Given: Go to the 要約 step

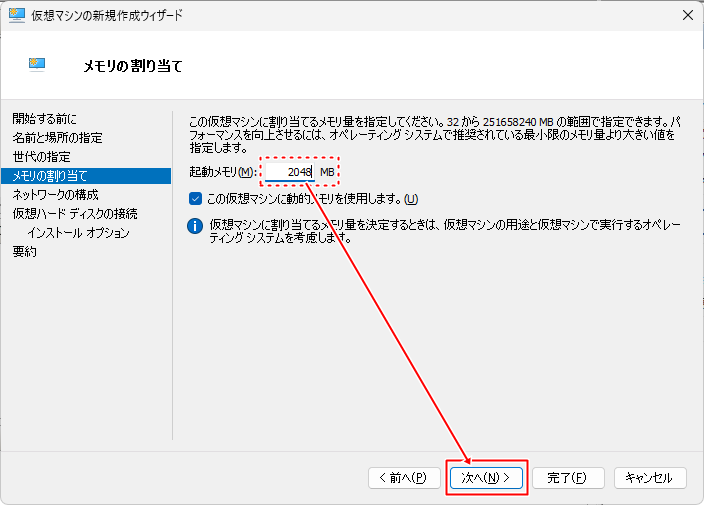Looking at the screenshot, I should click(x=25, y=252).
